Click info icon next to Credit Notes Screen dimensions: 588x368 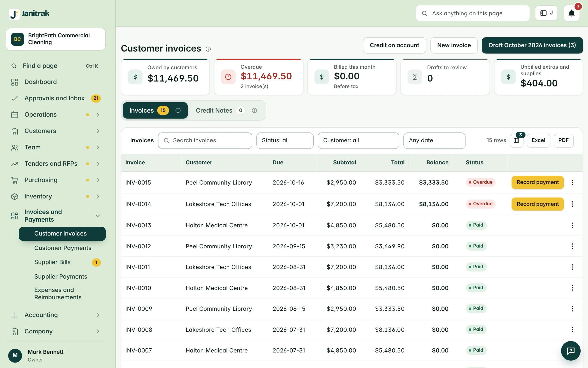pos(254,110)
